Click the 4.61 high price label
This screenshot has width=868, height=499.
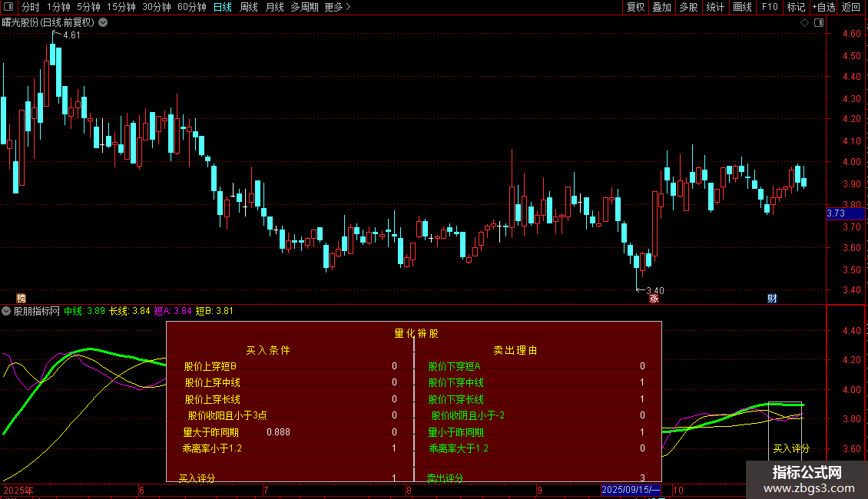71,35
